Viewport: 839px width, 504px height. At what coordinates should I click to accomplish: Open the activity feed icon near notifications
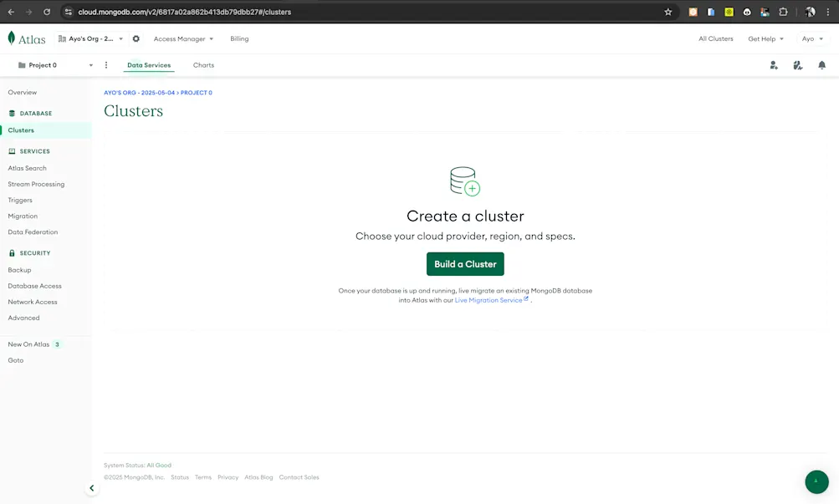[x=797, y=64]
